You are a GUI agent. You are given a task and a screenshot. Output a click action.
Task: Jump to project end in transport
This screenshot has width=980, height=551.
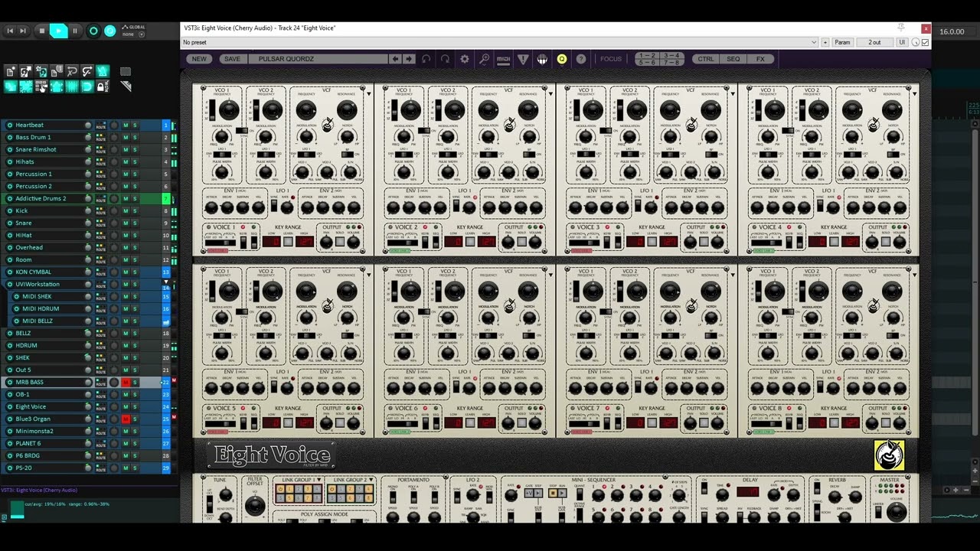tap(23, 31)
